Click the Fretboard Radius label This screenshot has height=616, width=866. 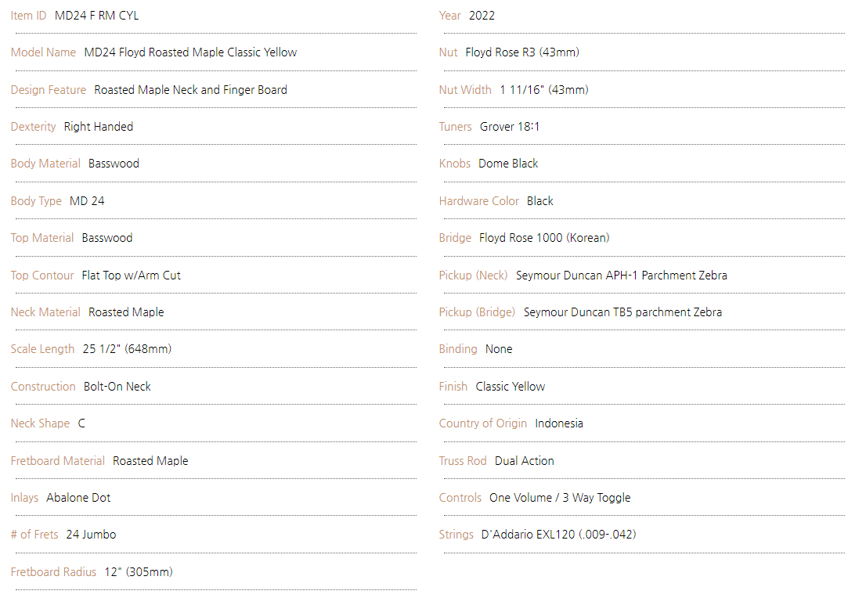pos(53,572)
